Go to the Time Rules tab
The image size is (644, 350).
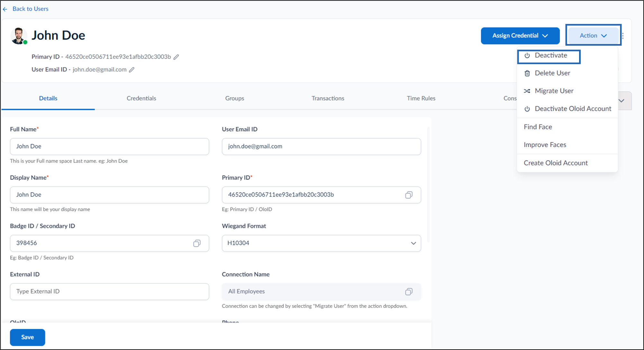tap(421, 98)
